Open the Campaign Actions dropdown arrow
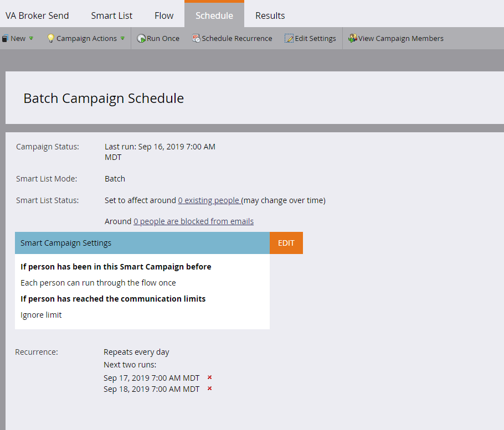This screenshot has width=504, height=430. (x=122, y=39)
